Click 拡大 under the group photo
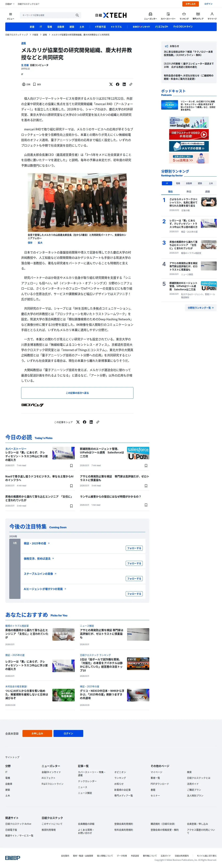222x868 pixels. coord(40,243)
